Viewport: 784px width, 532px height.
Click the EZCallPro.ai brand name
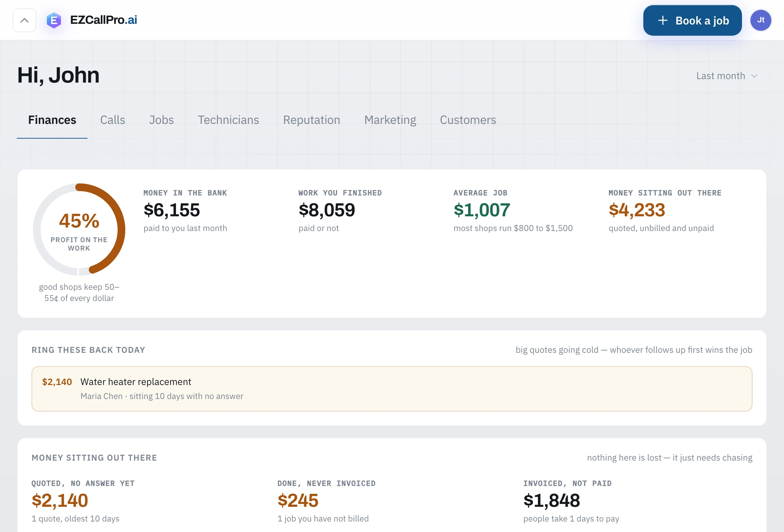coord(104,20)
